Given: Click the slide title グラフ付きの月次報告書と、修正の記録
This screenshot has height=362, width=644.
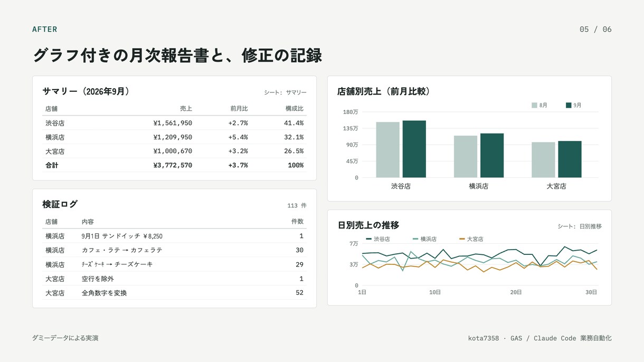Looking at the screenshot, I should point(177,55).
